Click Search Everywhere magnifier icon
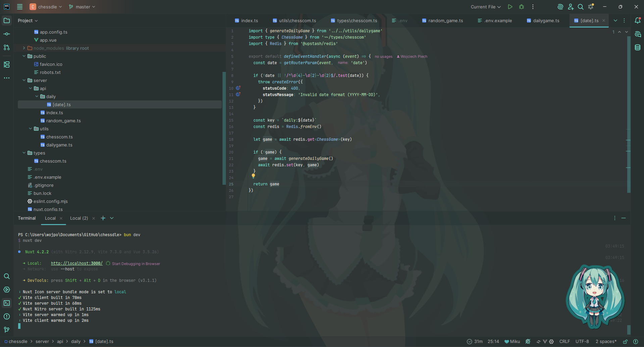The width and height of the screenshot is (644, 347). [x=581, y=7]
